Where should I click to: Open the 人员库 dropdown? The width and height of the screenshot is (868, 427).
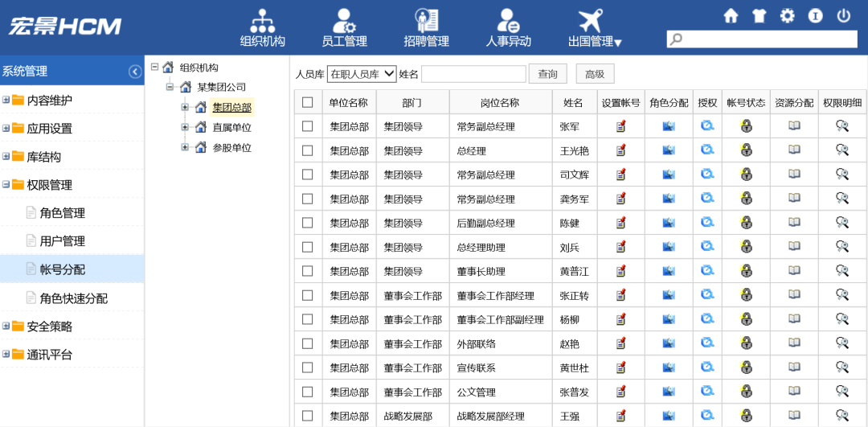[362, 74]
